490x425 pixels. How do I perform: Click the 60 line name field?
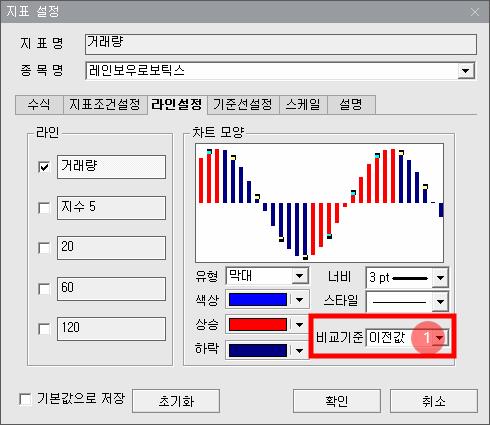coord(111,289)
